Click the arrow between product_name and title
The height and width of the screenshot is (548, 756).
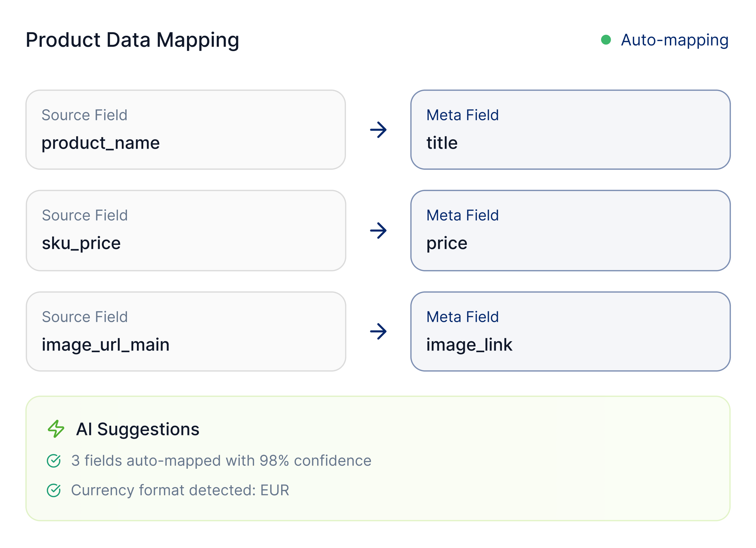tap(378, 130)
